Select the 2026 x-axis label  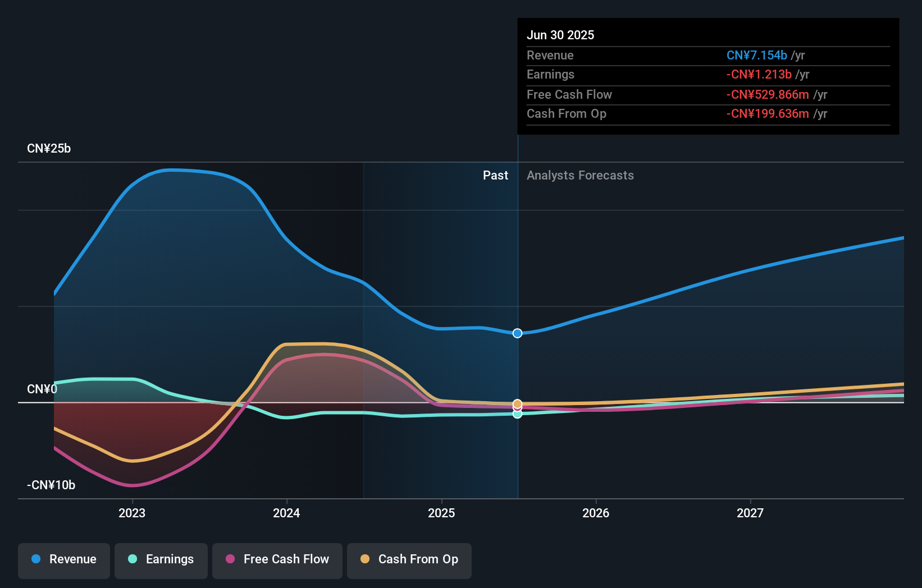coord(596,513)
